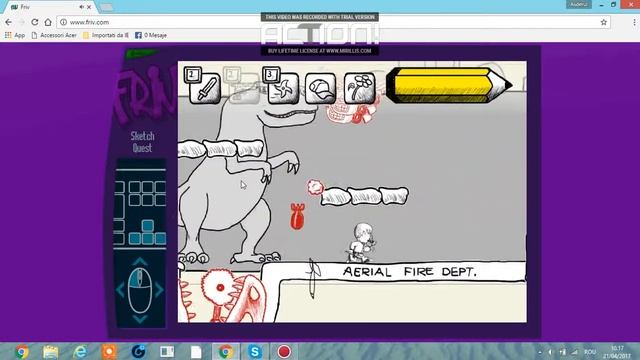This screenshot has width=640, height=360.
Task: Open the taskbar clock and date
Action: pos(618,352)
